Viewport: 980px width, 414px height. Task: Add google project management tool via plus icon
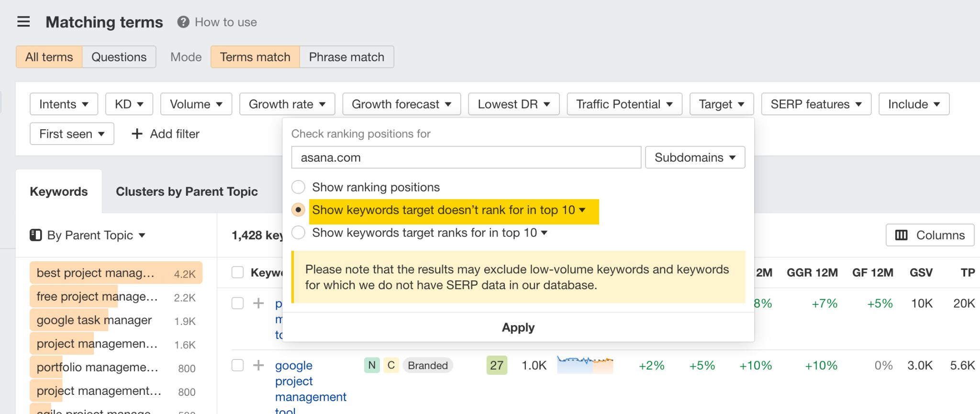click(x=258, y=365)
